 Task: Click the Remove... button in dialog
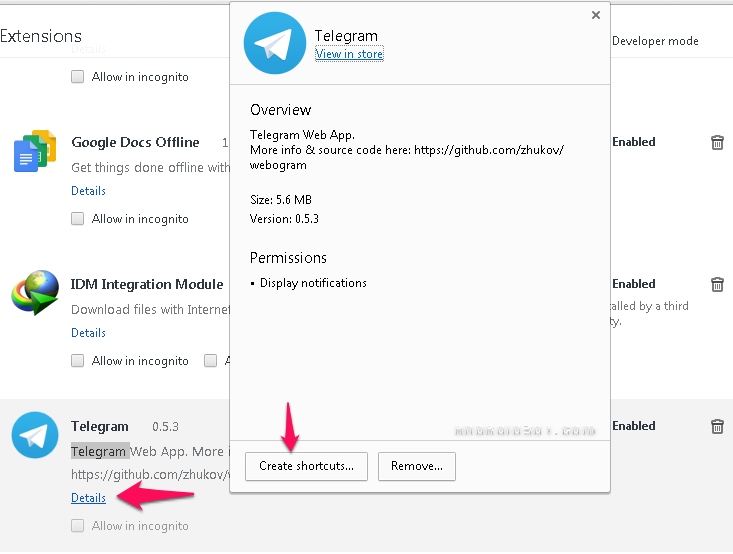[x=417, y=466]
